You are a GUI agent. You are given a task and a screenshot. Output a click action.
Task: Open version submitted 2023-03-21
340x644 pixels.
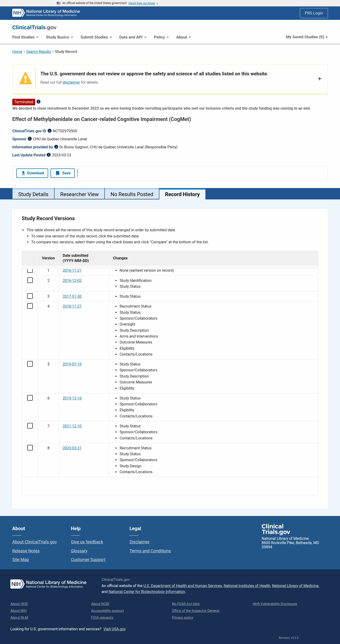click(x=72, y=448)
